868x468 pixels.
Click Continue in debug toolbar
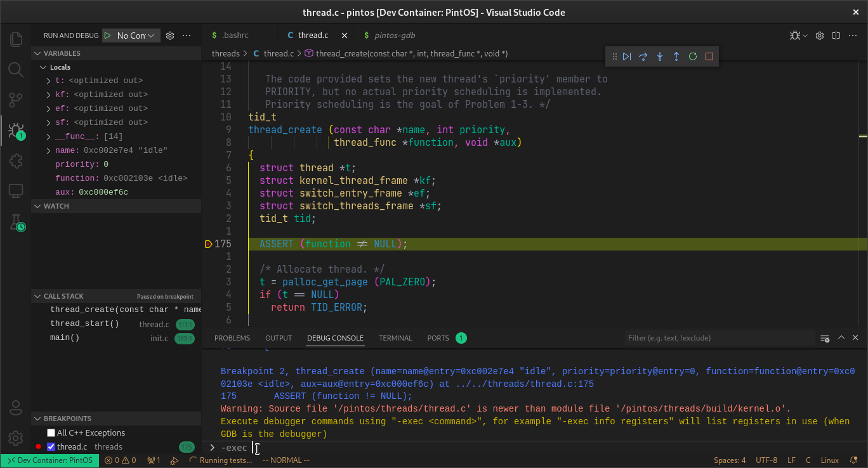pos(627,56)
